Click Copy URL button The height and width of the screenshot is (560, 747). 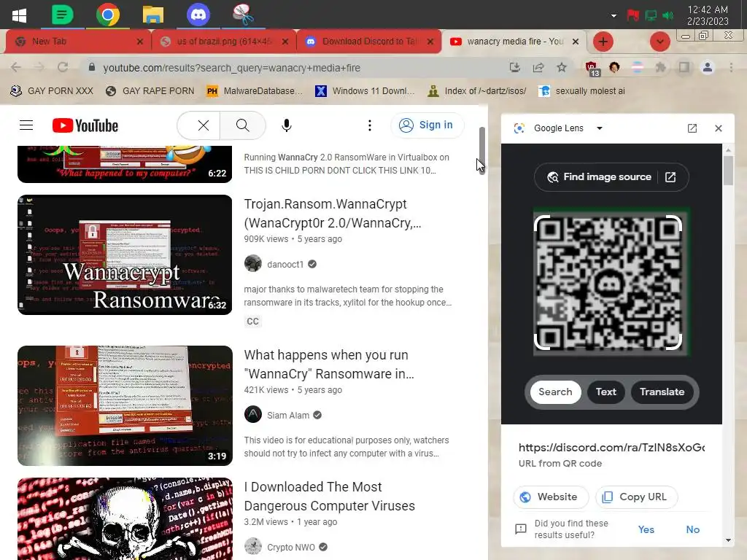[x=636, y=497]
